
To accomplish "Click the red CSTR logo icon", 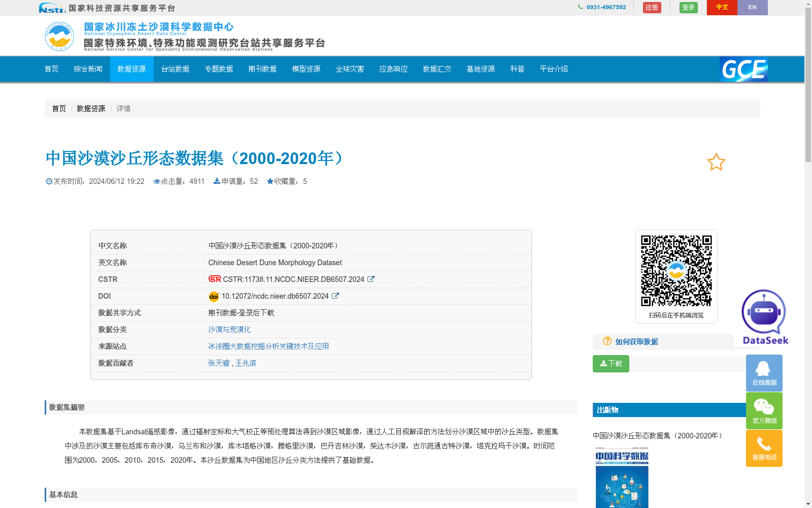I will [x=215, y=279].
